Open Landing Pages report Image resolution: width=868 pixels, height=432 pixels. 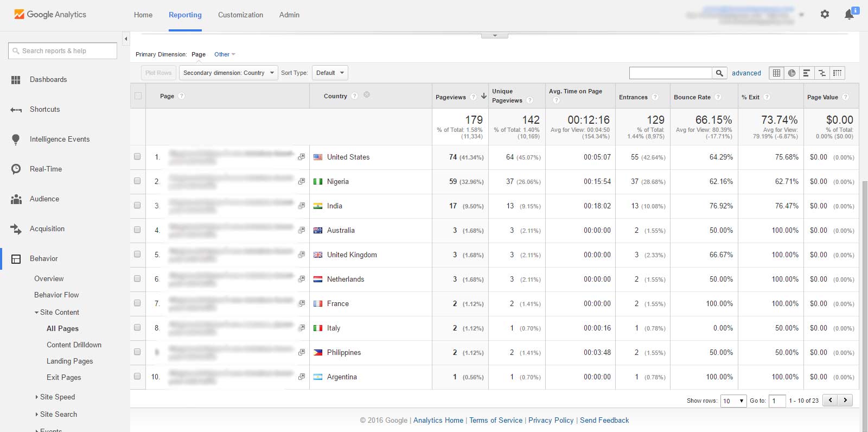pos(70,361)
